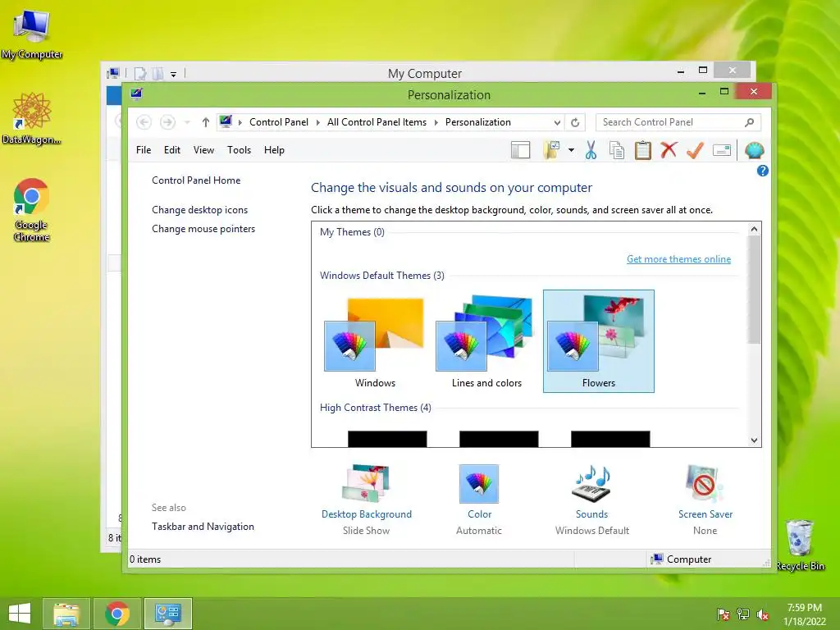840x630 pixels.
Task: Click the blue Help question mark icon
Action: point(762,171)
